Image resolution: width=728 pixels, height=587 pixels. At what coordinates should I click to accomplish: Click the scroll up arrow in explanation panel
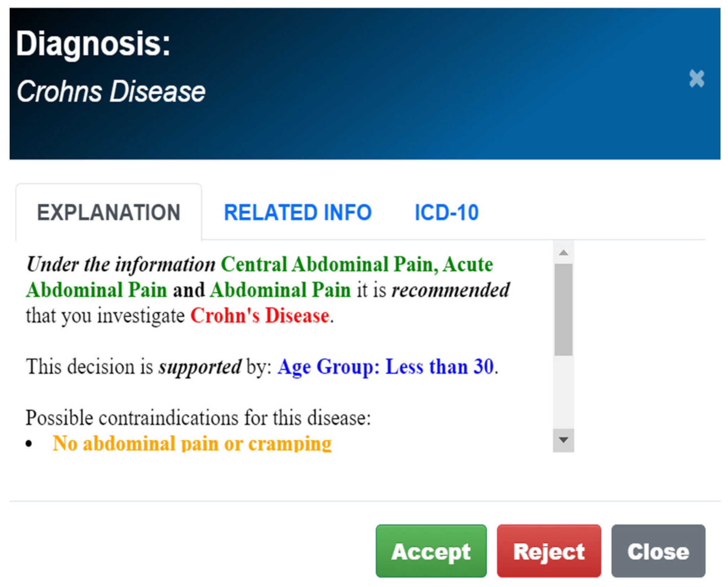coord(563,252)
